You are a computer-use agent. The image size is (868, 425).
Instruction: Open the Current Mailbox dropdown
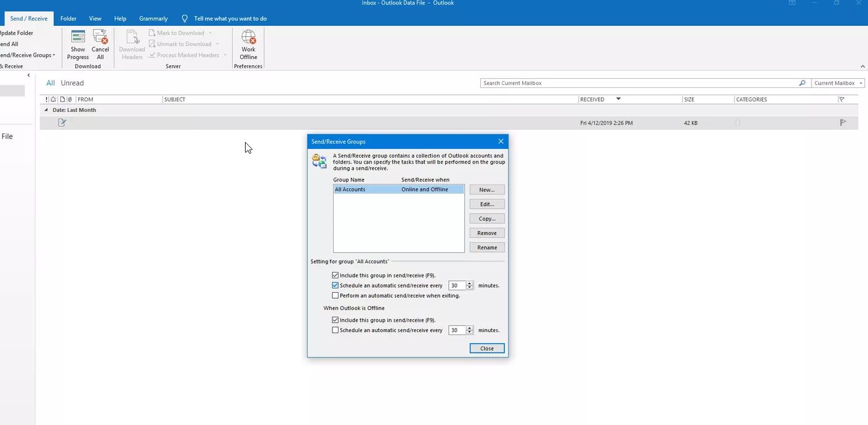coord(838,83)
